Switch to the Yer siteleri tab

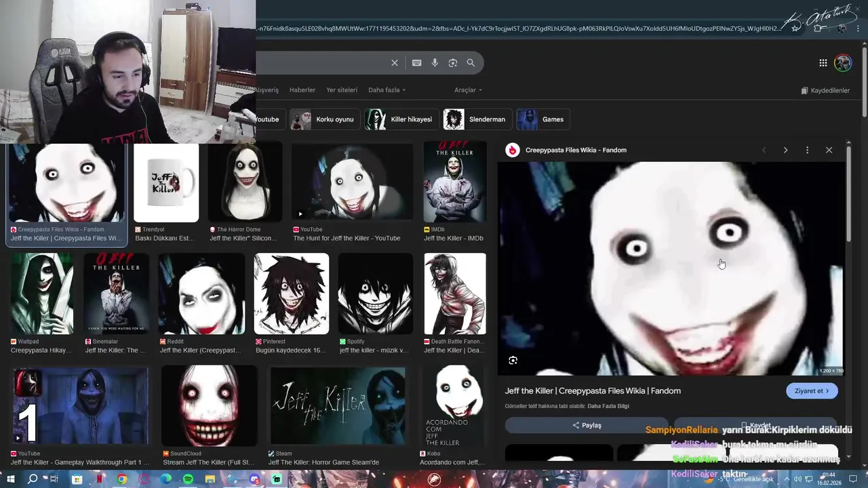pyautogui.click(x=342, y=90)
